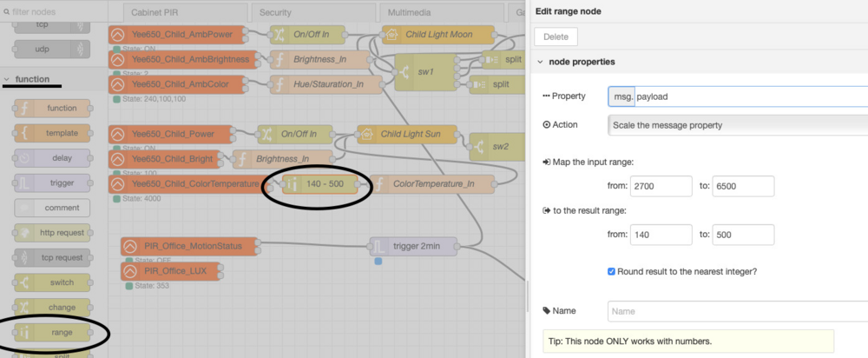This screenshot has width=868, height=358.
Task: Select the lower On/Off In change node
Action: pos(295,134)
